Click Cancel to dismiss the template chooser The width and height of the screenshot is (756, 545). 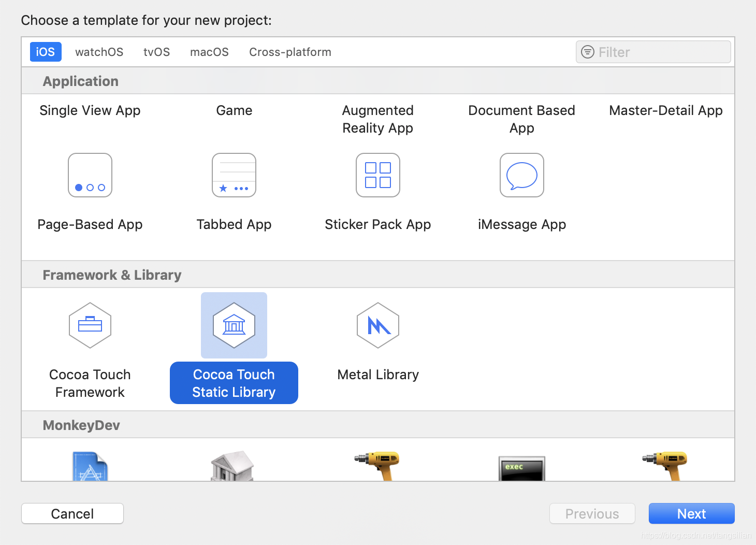(x=72, y=513)
